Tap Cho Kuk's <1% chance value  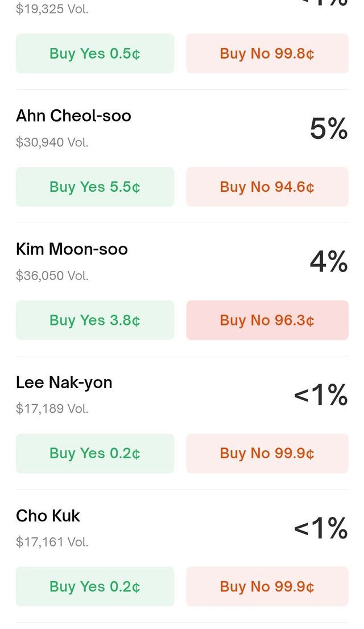[320, 529]
